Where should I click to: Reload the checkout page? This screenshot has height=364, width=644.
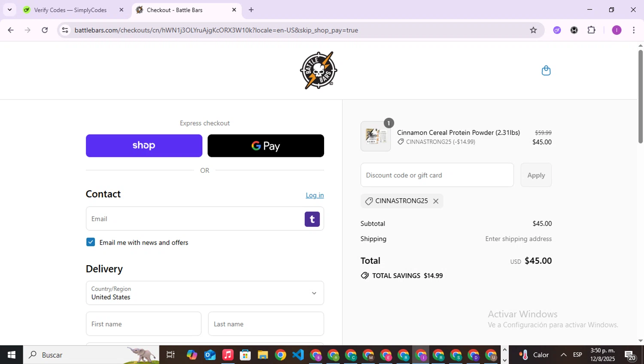tap(45, 30)
